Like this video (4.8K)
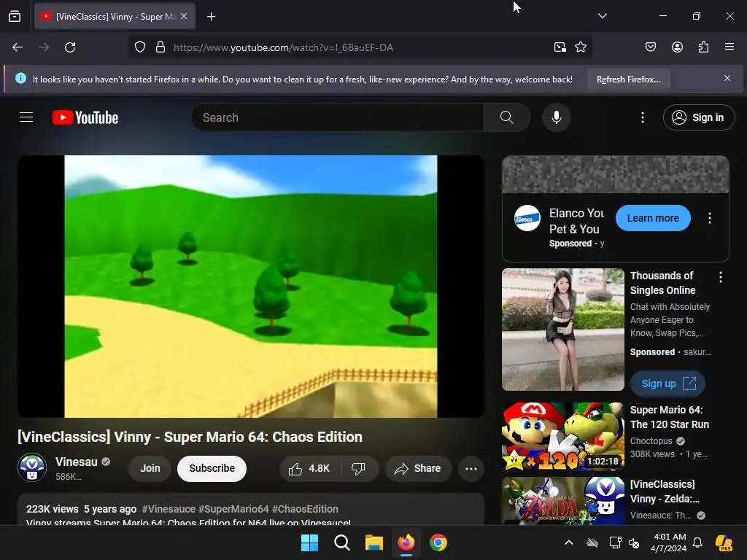Screen dimensions: 747x560 coord(309,468)
